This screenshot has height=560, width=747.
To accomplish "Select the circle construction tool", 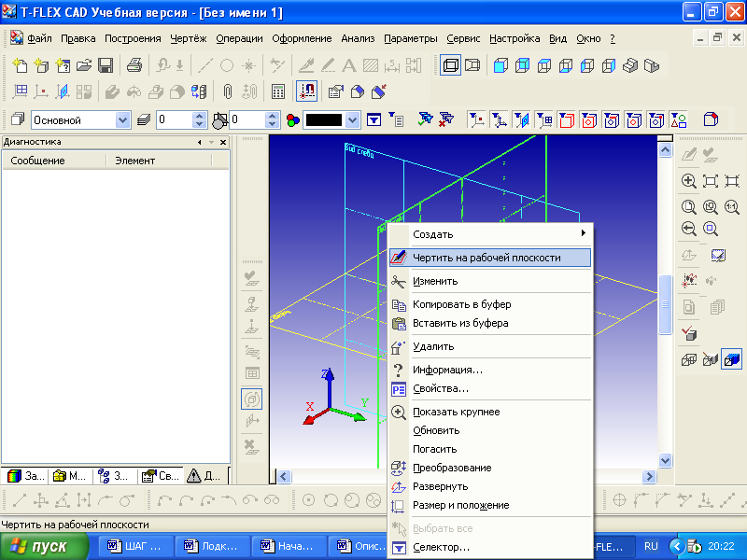I will pos(227,65).
